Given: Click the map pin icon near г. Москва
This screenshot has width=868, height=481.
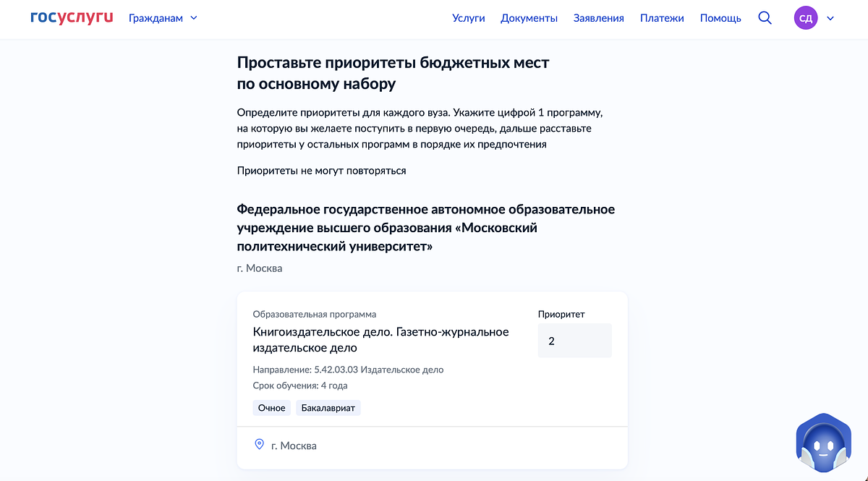Looking at the screenshot, I should click(259, 445).
